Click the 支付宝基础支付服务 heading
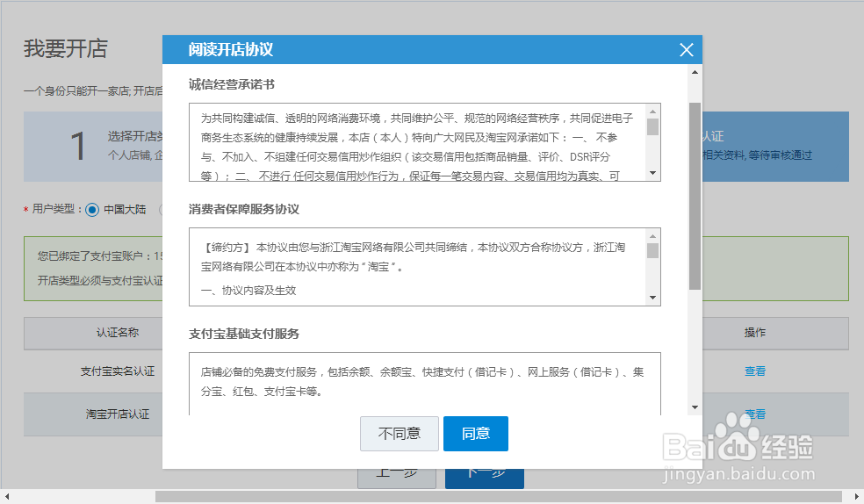 tap(244, 334)
